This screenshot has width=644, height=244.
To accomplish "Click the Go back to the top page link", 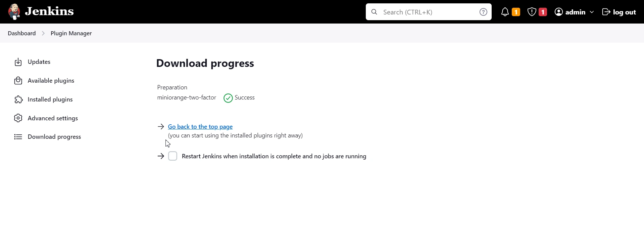I will 200,127.
